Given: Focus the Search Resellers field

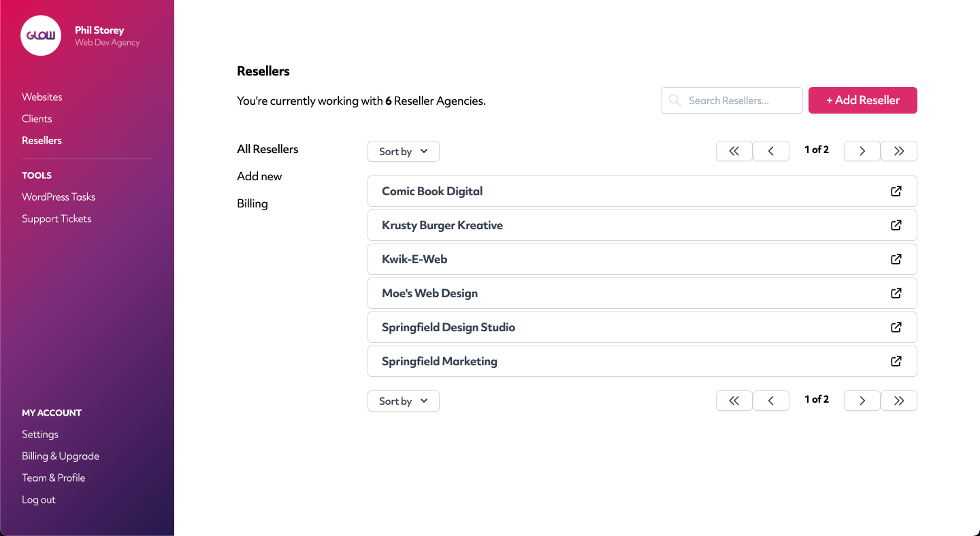Looking at the screenshot, I should point(732,100).
